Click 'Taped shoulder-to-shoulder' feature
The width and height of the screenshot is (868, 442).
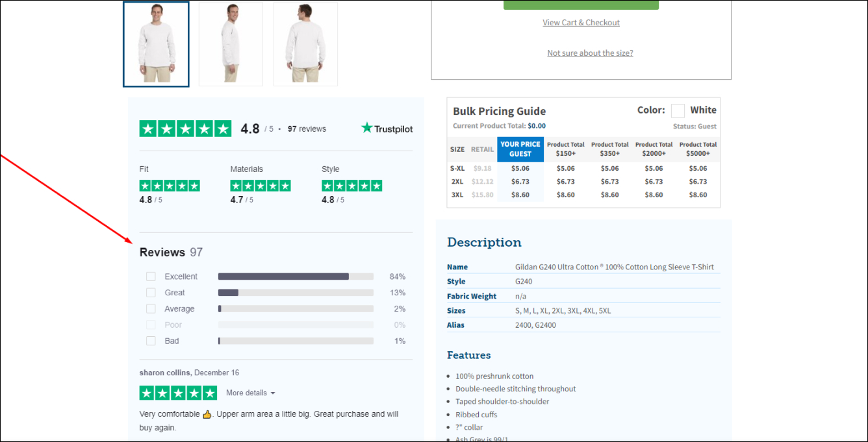click(x=502, y=402)
